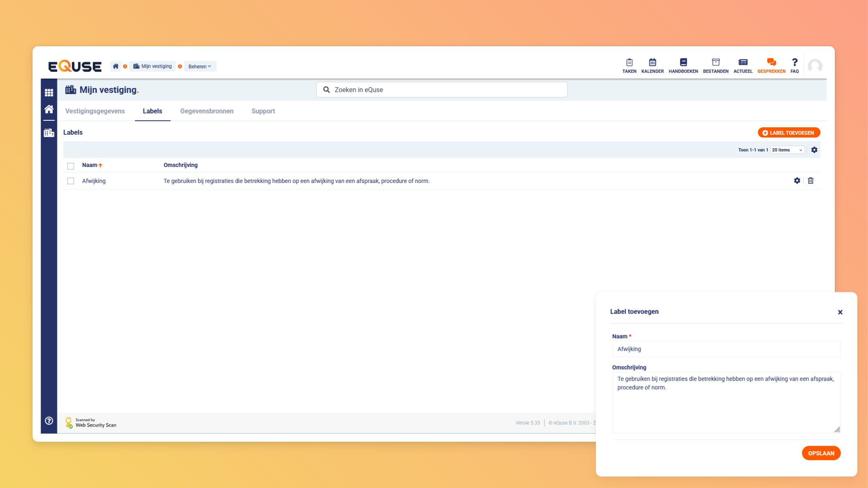Click the home breadcrumb icon
868x488 pixels.
coord(116,66)
